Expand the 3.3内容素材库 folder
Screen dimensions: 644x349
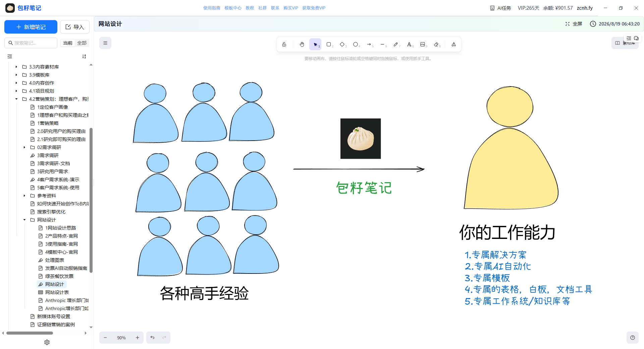coord(16,67)
